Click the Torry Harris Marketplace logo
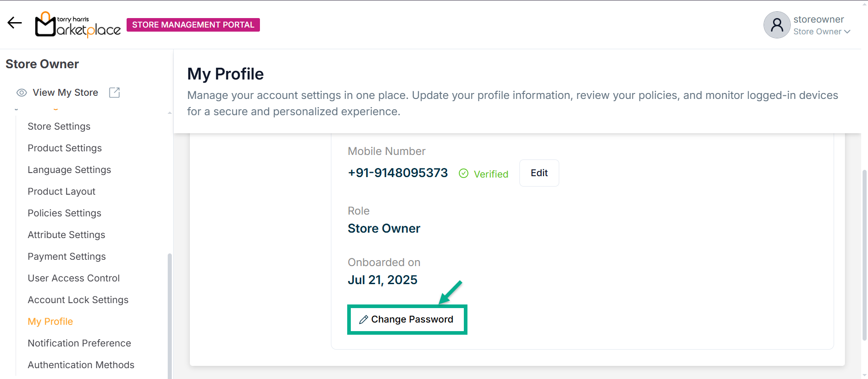This screenshot has height=379, width=868. pos(78,25)
